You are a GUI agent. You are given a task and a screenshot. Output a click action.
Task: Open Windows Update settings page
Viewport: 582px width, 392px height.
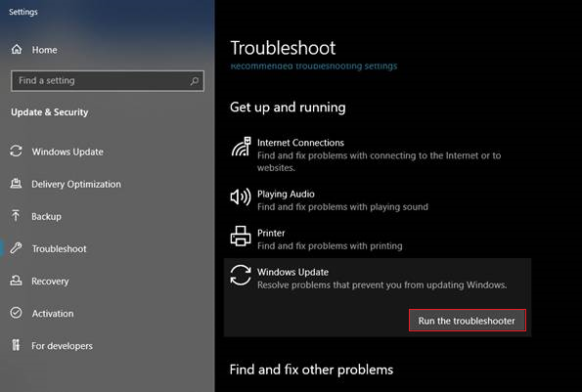click(67, 152)
